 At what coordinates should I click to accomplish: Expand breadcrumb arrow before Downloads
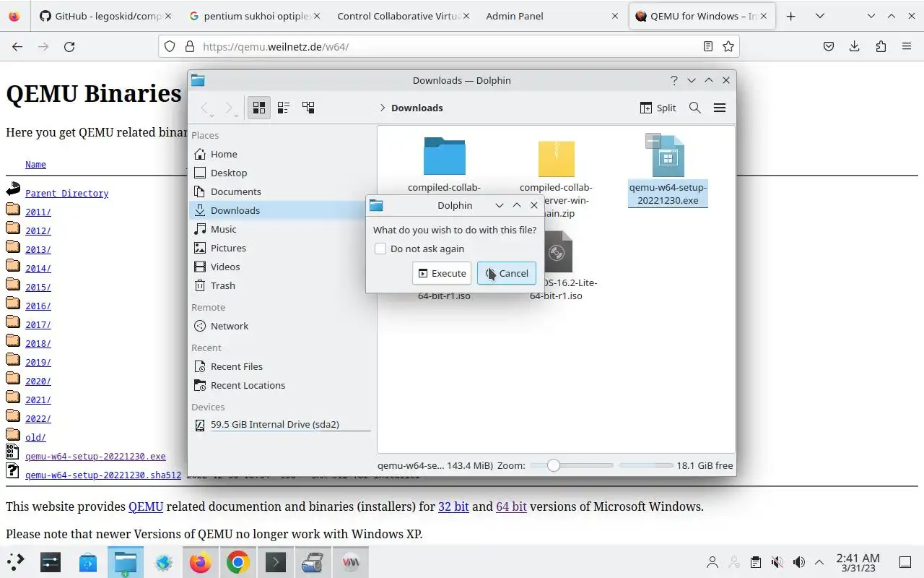pyautogui.click(x=383, y=108)
